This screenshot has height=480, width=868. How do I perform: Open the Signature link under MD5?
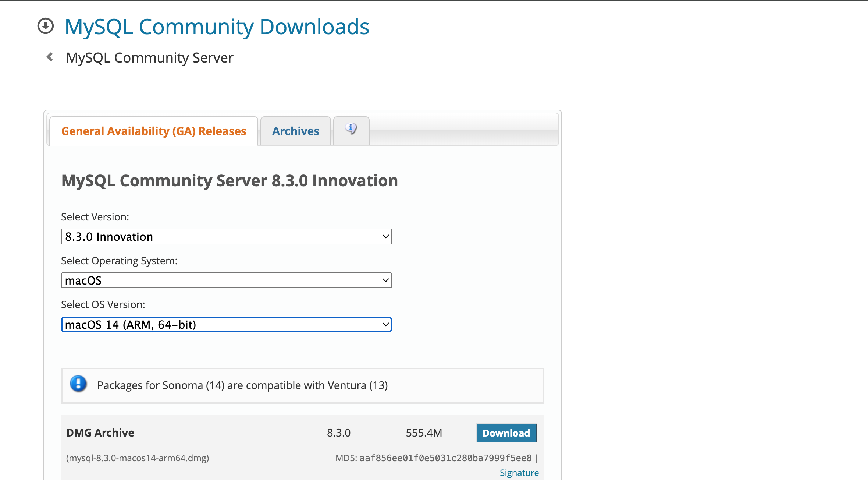(x=519, y=473)
